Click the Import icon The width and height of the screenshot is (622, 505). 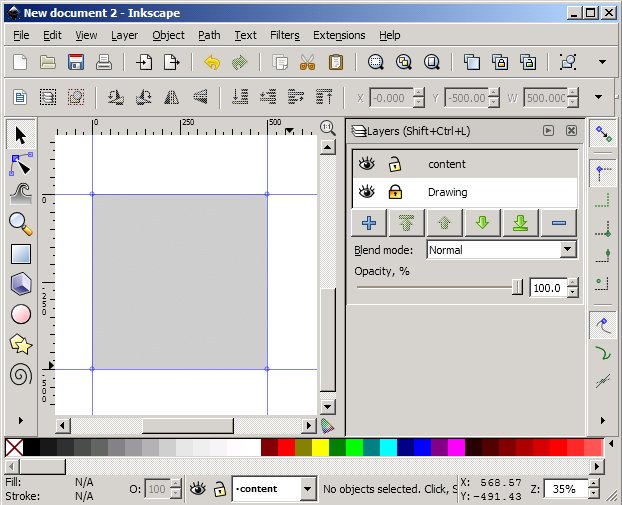(x=144, y=62)
